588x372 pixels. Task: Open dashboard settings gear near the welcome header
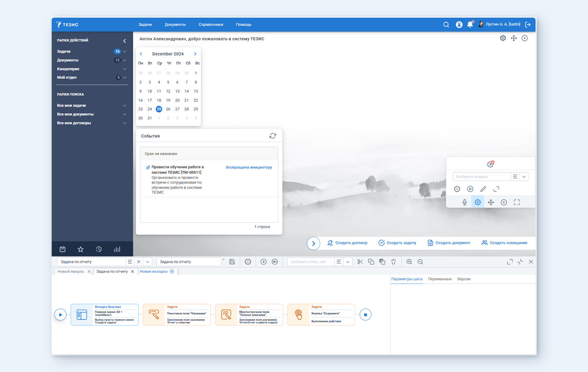click(503, 38)
